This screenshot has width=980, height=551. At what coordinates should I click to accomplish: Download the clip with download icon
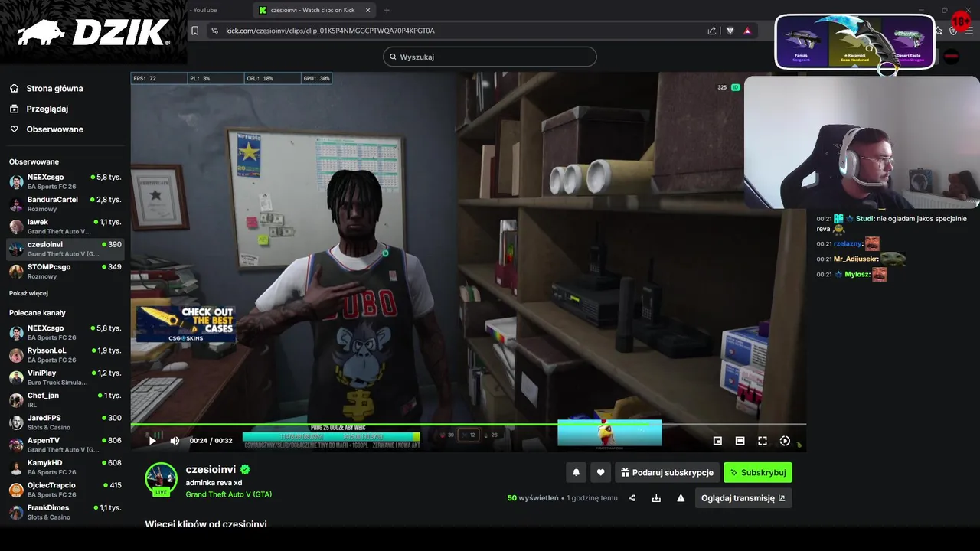(656, 498)
